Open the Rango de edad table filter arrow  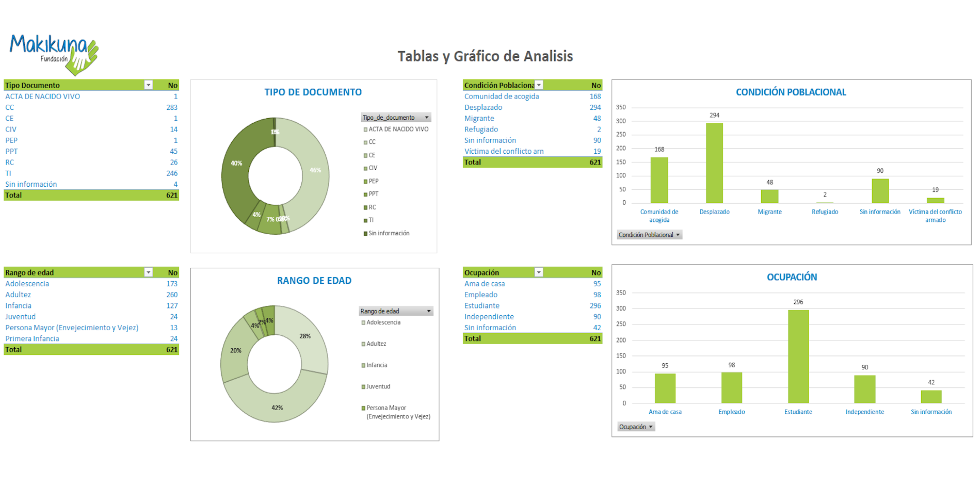pos(149,272)
